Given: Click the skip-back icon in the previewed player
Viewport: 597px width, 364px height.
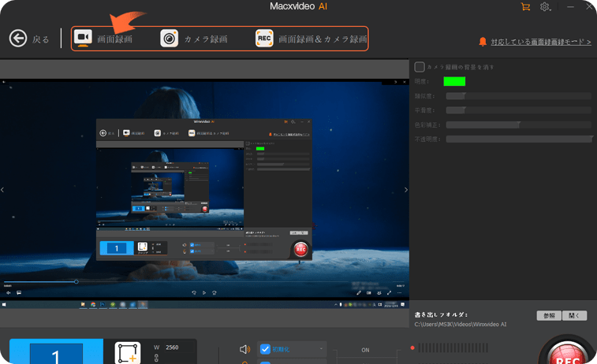Looking at the screenshot, I should (194, 293).
